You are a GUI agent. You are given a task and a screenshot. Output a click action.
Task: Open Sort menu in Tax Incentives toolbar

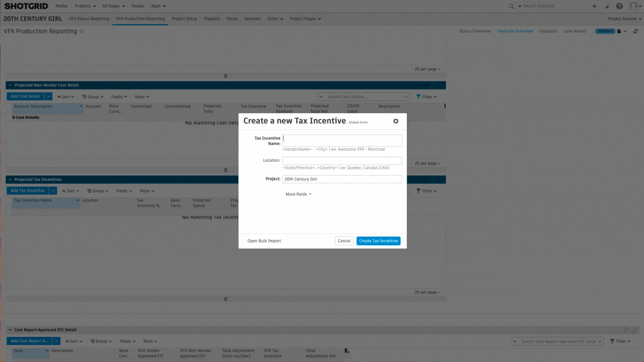pos(70,191)
